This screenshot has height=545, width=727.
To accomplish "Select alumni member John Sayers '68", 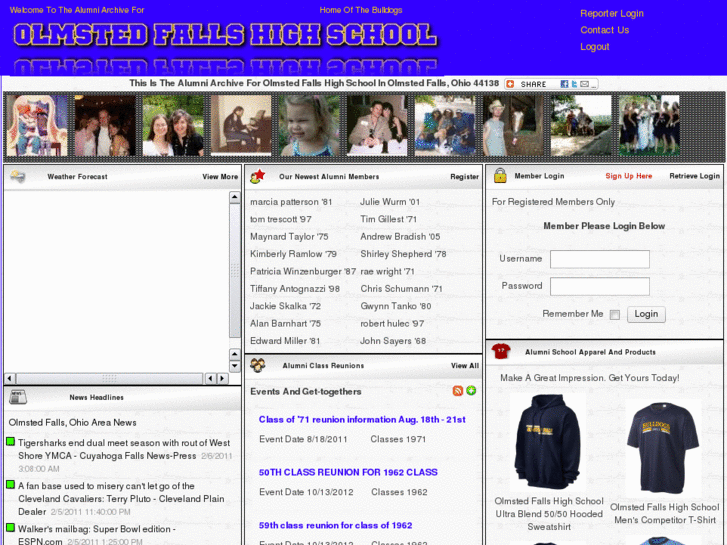I will pyautogui.click(x=393, y=341).
